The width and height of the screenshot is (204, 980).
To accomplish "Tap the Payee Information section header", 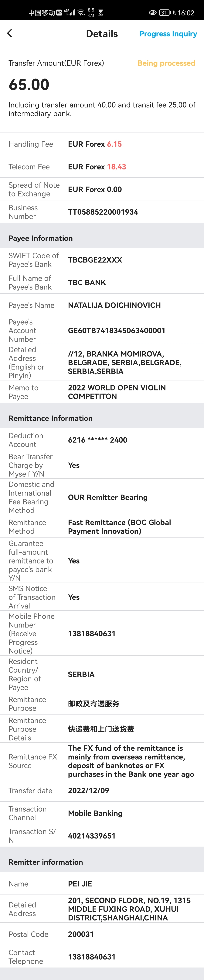I will coord(40,238).
